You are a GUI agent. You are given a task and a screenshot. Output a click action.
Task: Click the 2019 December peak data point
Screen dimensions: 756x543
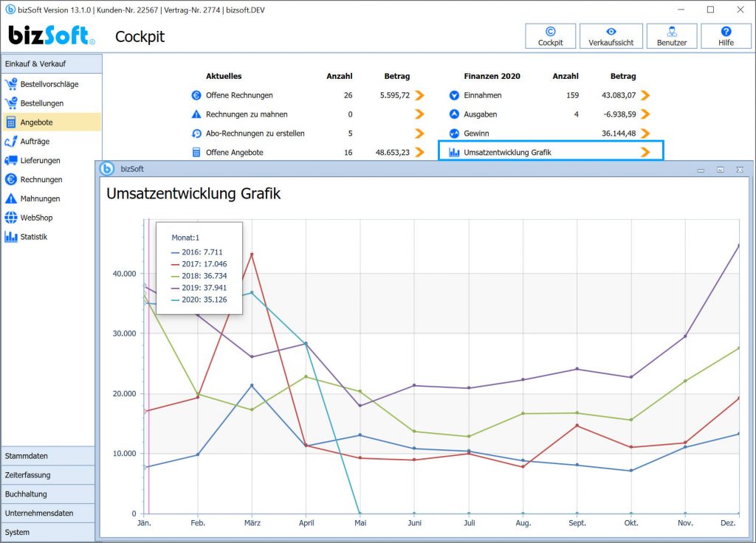tap(738, 246)
